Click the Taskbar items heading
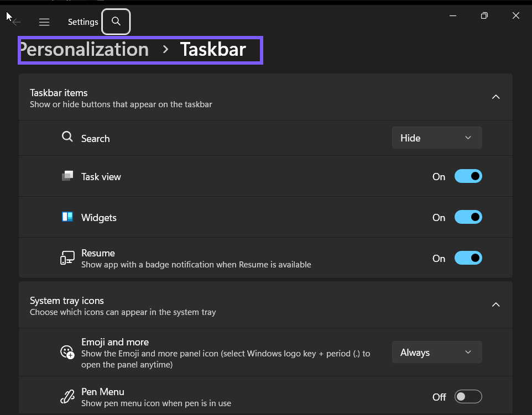Viewport: 532px width, 415px height. [59, 93]
